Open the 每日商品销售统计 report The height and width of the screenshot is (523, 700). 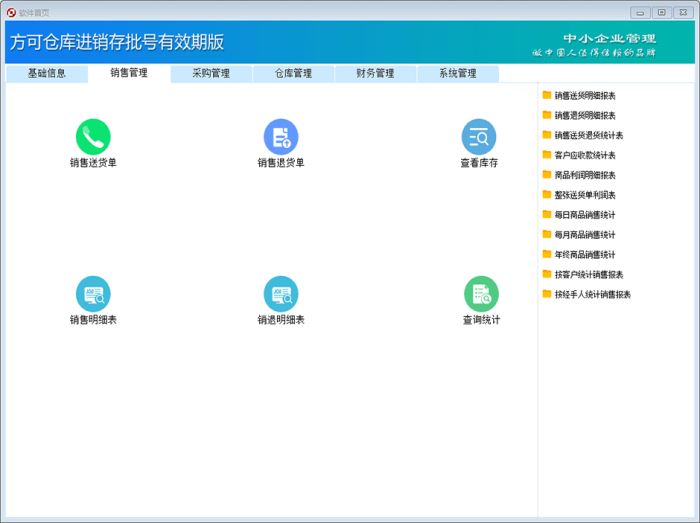[x=579, y=215]
